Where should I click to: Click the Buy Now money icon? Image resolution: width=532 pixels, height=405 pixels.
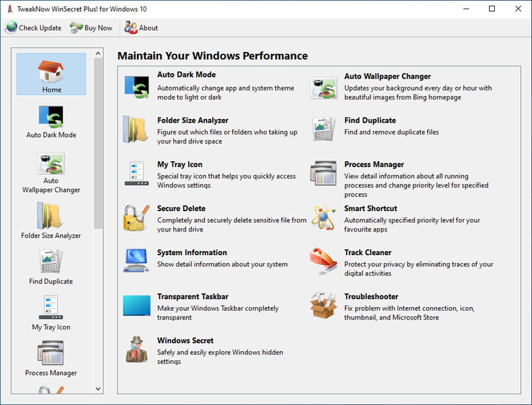point(76,27)
